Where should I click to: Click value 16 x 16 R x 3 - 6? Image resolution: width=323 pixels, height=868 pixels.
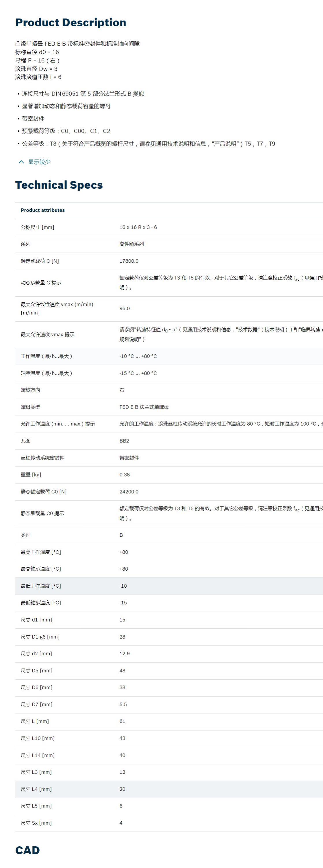click(138, 227)
